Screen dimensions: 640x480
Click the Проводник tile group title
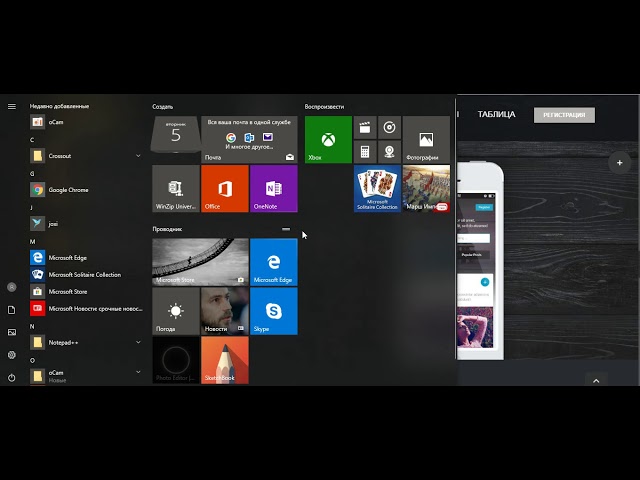[x=167, y=229]
